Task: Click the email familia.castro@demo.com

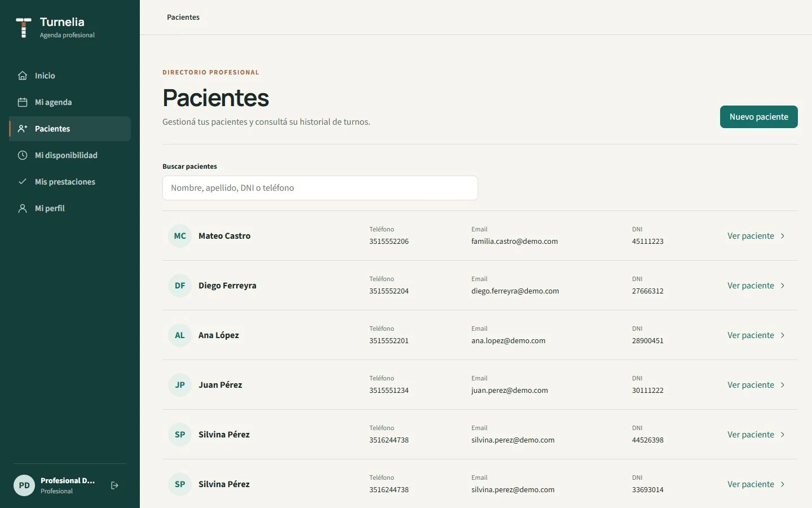Action: tap(515, 242)
